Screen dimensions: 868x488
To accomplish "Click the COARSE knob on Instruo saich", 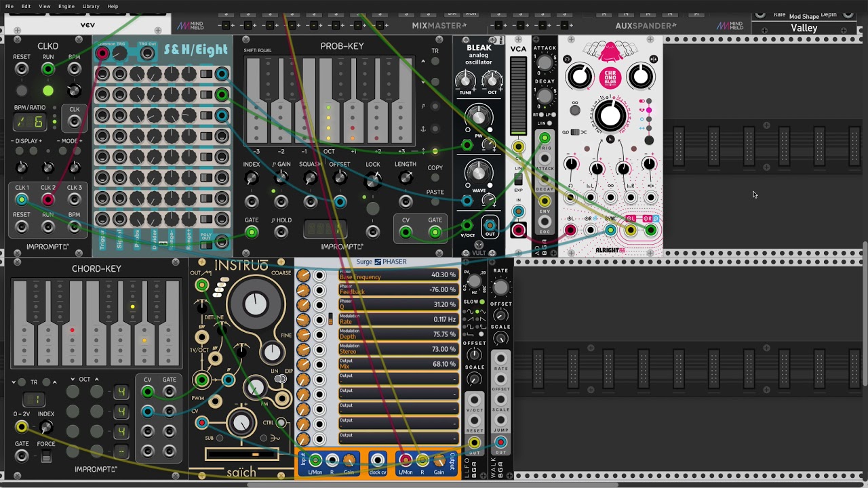I will (256, 304).
